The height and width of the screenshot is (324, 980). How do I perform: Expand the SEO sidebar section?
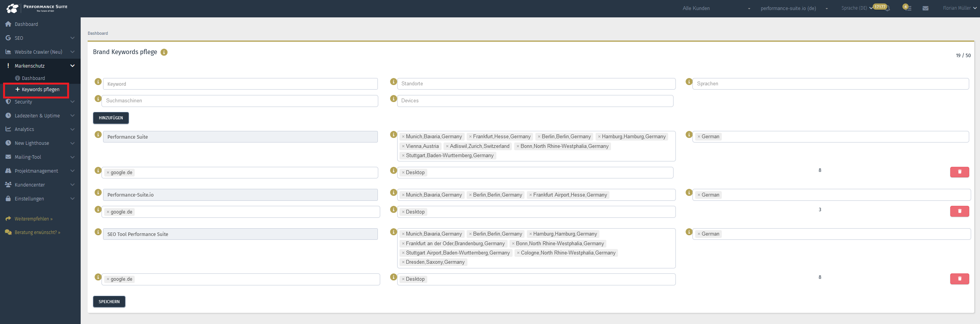40,38
